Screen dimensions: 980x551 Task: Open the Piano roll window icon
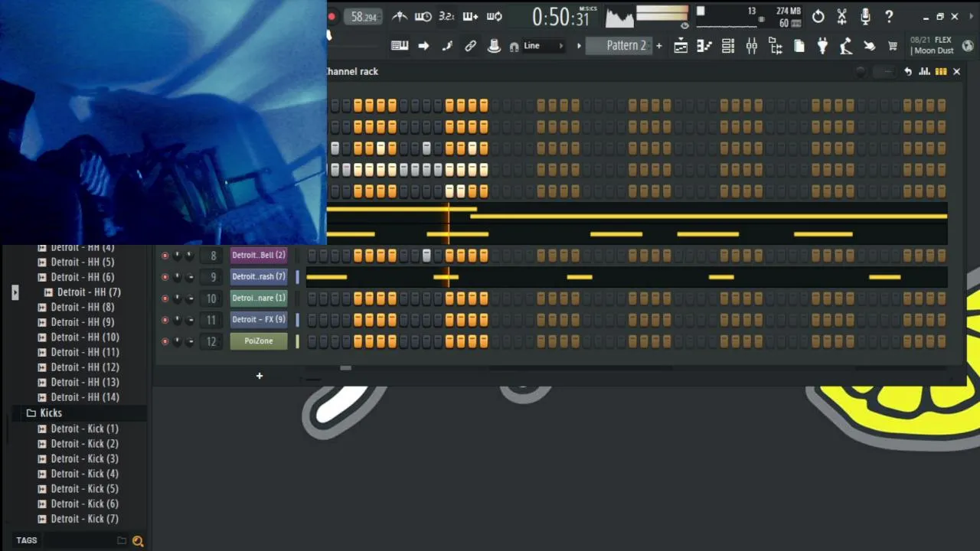pyautogui.click(x=704, y=46)
